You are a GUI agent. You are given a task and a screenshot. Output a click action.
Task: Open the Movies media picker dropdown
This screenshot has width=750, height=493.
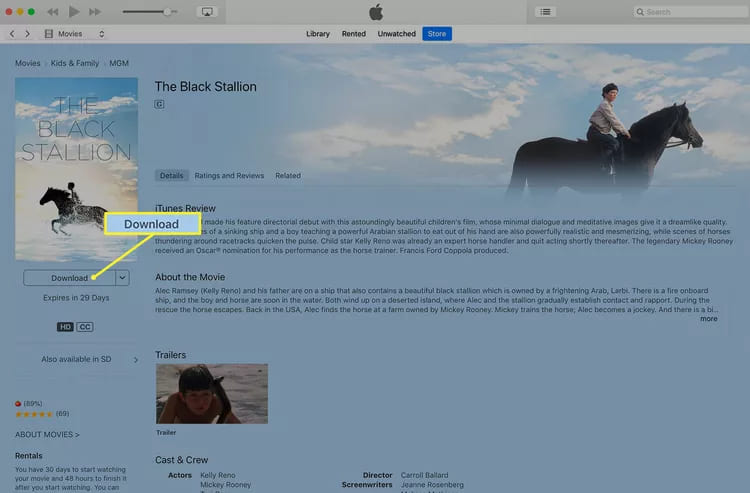click(x=75, y=34)
